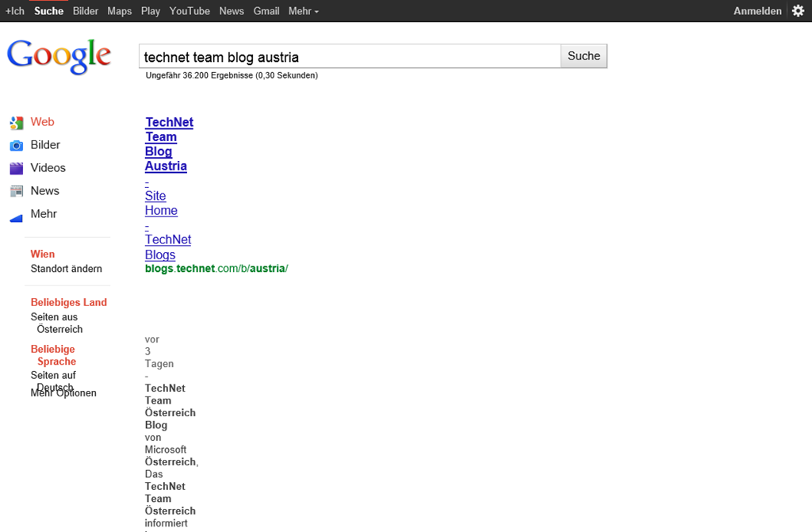
Task: Filter by Seiten auf Deutsch
Action: point(53,376)
